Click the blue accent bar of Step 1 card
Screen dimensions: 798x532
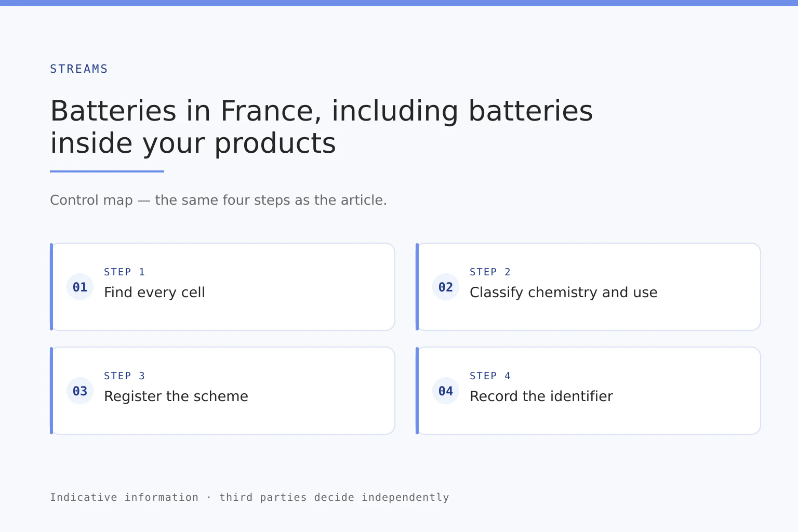click(x=51, y=287)
